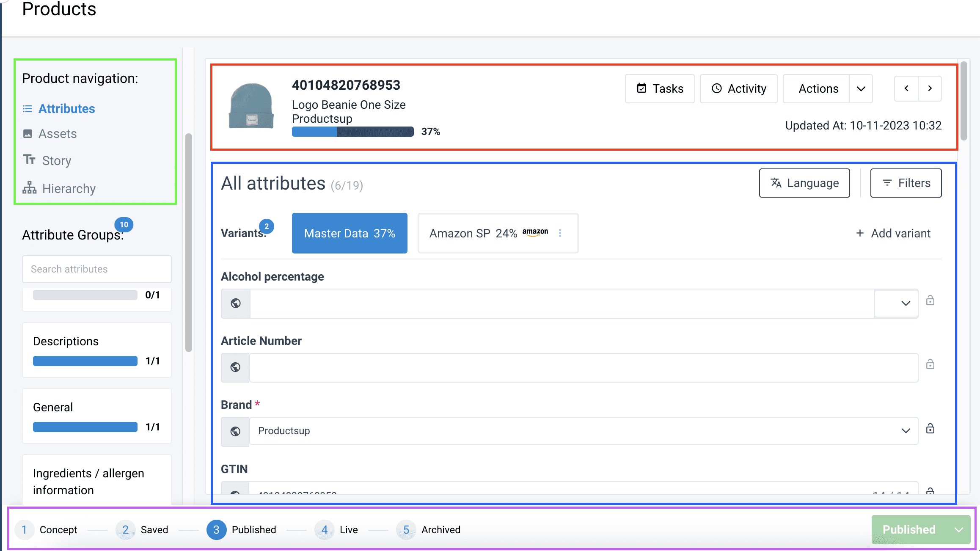The image size is (980, 551).
Task: Expand the green Published status dropdown
Action: click(959, 530)
